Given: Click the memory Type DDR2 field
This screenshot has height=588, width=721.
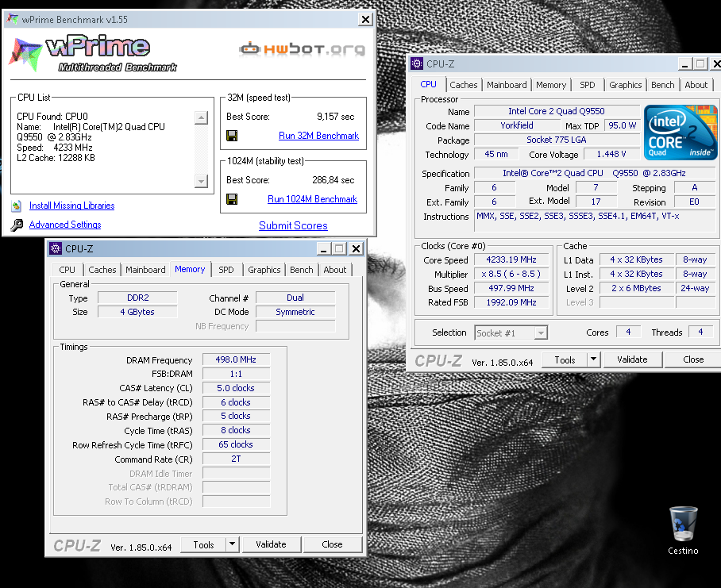Looking at the screenshot, I should point(138,298).
